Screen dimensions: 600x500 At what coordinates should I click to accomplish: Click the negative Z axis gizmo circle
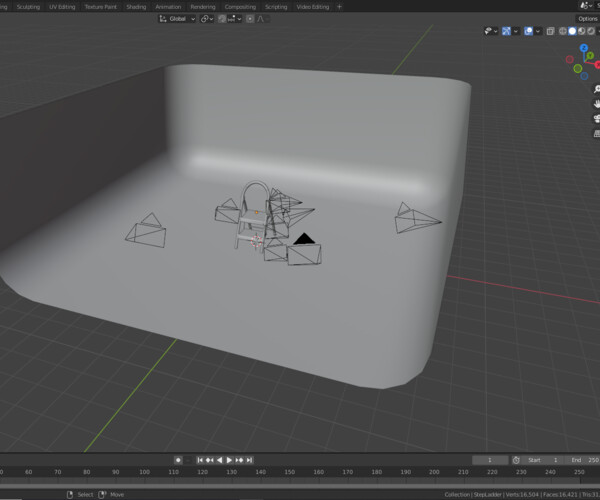pyautogui.click(x=584, y=76)
